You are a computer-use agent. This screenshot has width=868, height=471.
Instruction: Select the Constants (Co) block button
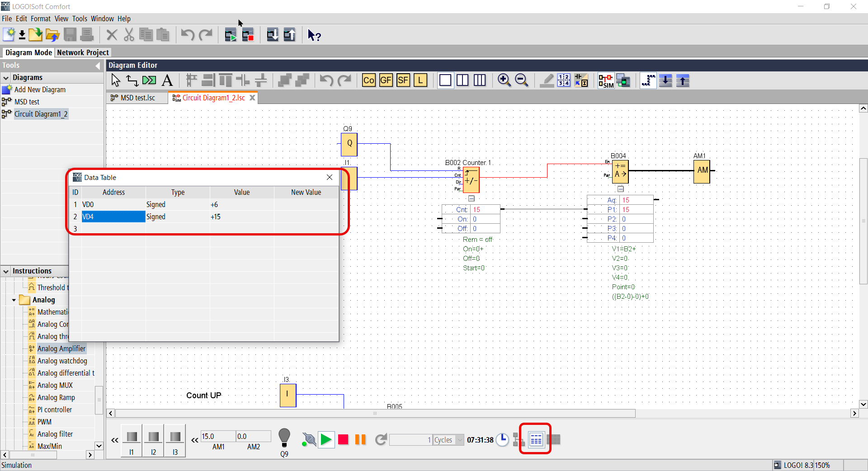click(368, 80)
